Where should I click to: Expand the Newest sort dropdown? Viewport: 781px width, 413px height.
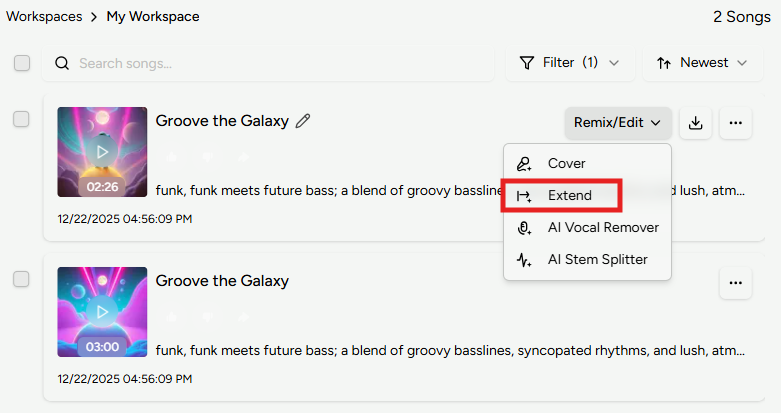click(x=702, y=63)
